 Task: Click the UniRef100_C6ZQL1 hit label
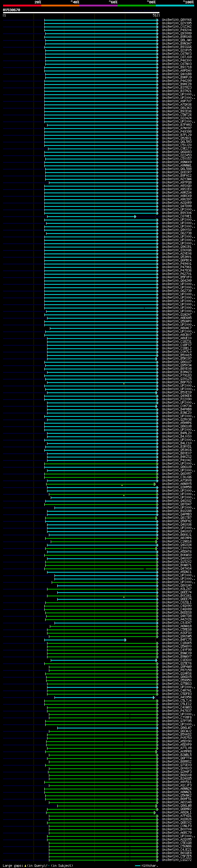tap(177, 602)
